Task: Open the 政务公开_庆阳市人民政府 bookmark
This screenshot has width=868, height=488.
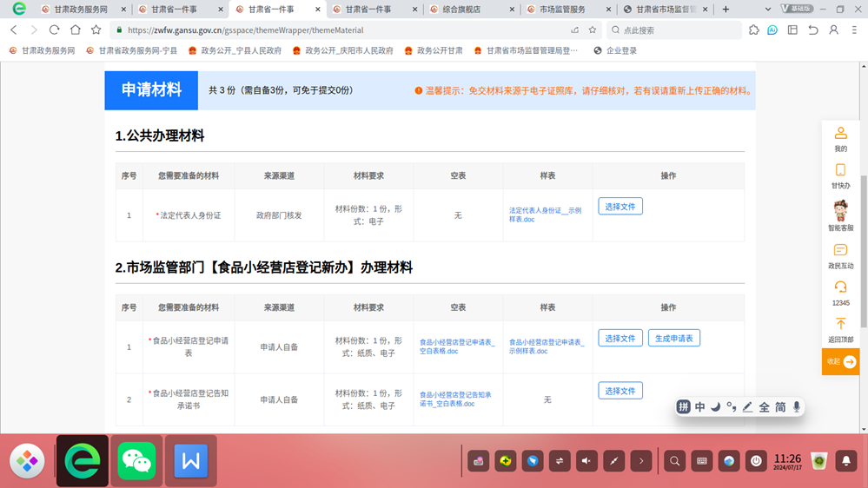Action: point(342,50)
